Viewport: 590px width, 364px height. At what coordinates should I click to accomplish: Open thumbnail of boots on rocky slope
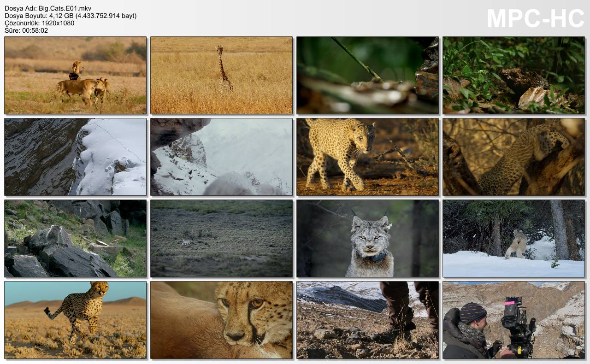(368, 320)
